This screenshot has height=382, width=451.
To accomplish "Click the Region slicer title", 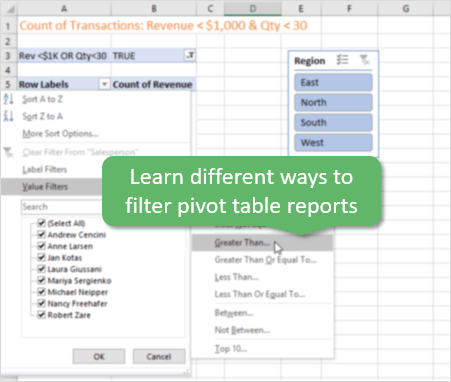I will (x=309, y=61).
